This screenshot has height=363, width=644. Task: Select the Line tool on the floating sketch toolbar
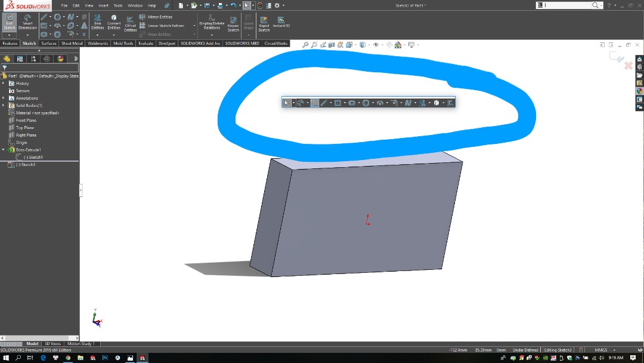[x=324, y=102]
